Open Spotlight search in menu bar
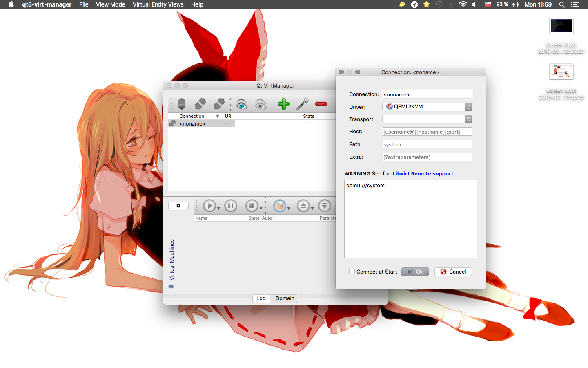The height and width of the screenshot is (368, 588). tap(562, 4)
